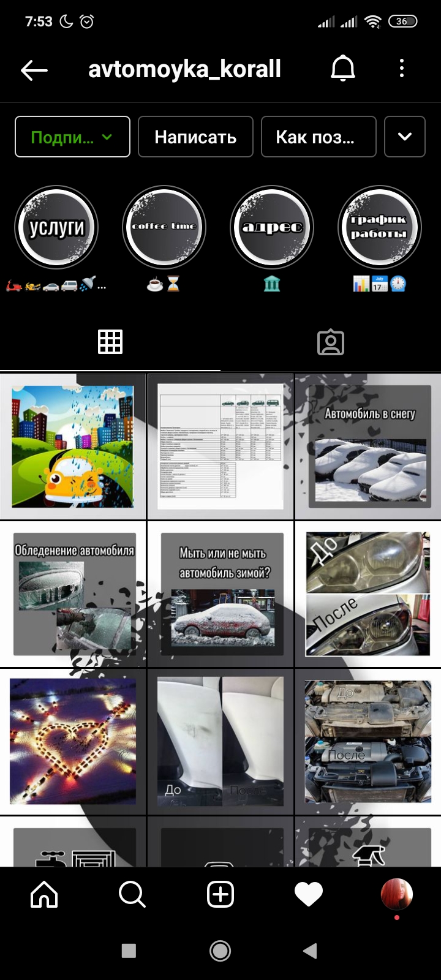Image resolution: width=441 pixels, height=980 pixels.
Task: Open your profile avatar tab
Action: [397, 894]
